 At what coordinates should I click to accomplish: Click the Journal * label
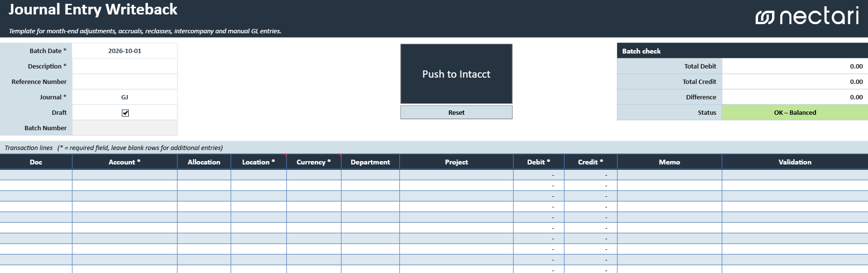pos(53,97)
